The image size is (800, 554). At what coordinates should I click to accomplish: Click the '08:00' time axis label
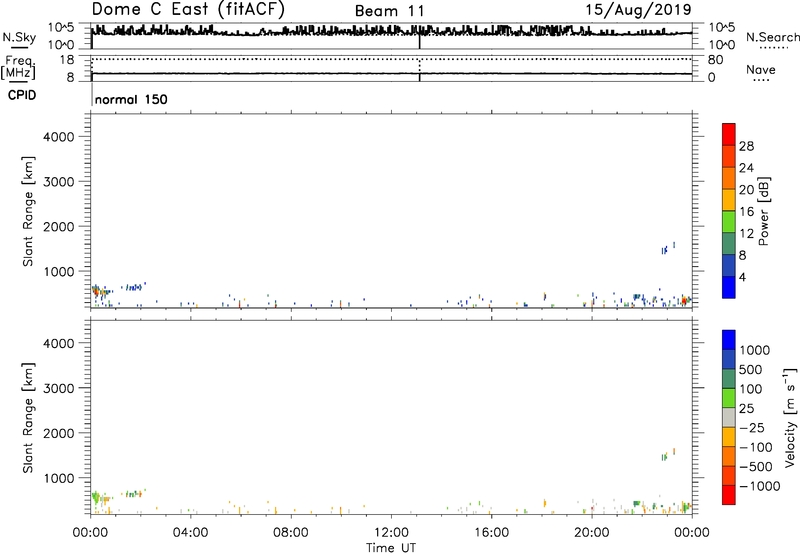tap(291, 533)
